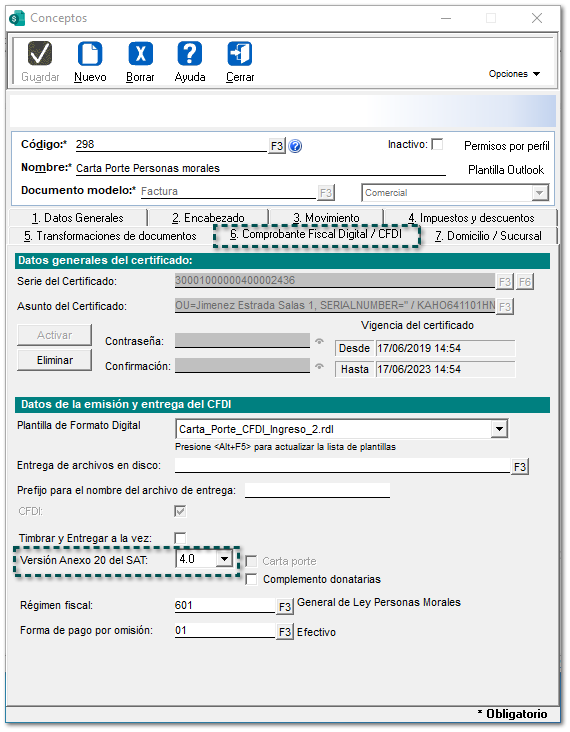
Task: Open the Ayuda help icon
Action: [190, 53]
